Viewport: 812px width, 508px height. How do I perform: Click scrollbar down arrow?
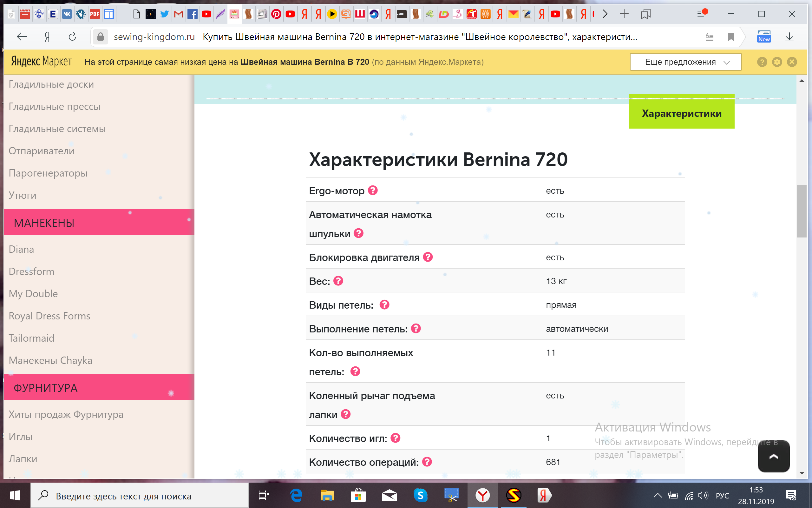point(802,473)
